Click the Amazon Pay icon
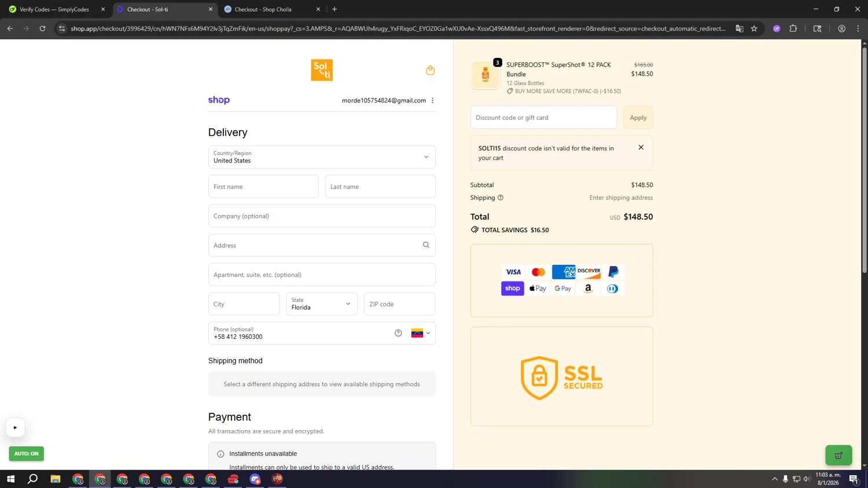Viewport: 868px width, 488px height. (x=588, y=289)
